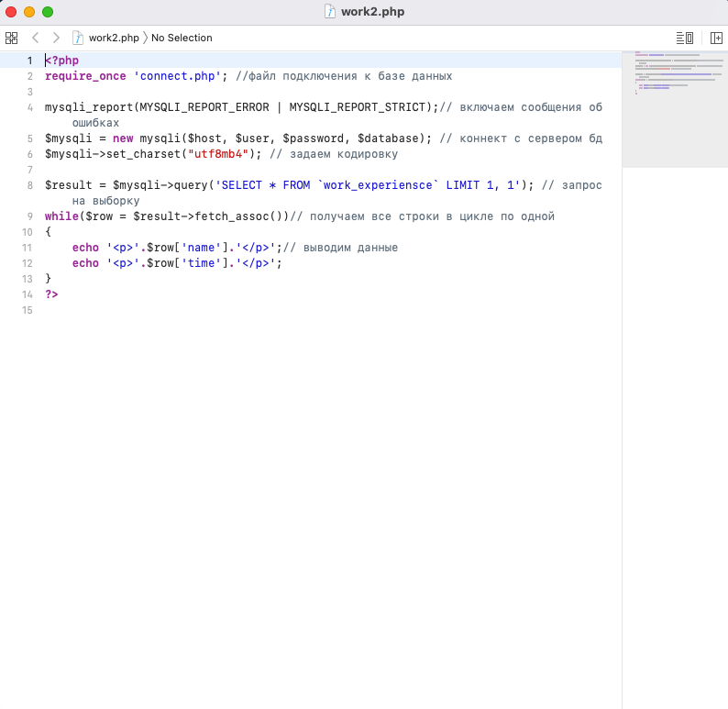Go back with the left arrow
The image size is (728, 709).
(x=35, y=38)
